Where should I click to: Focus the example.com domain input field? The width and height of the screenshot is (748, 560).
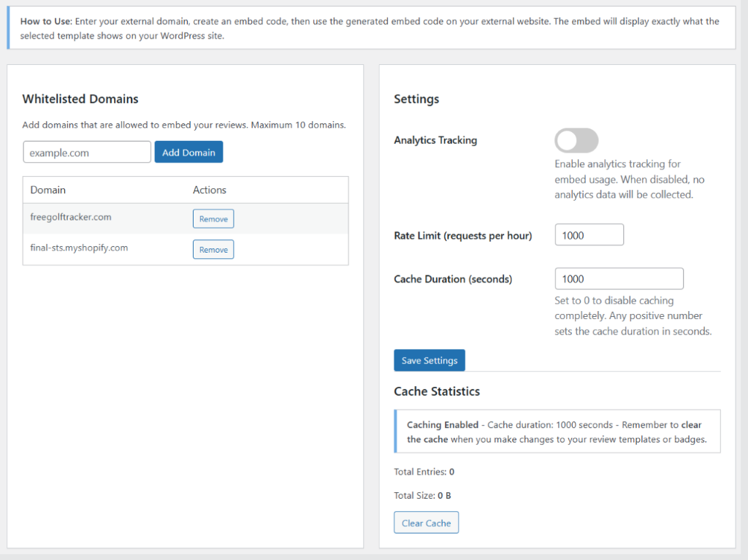point(87,153)
